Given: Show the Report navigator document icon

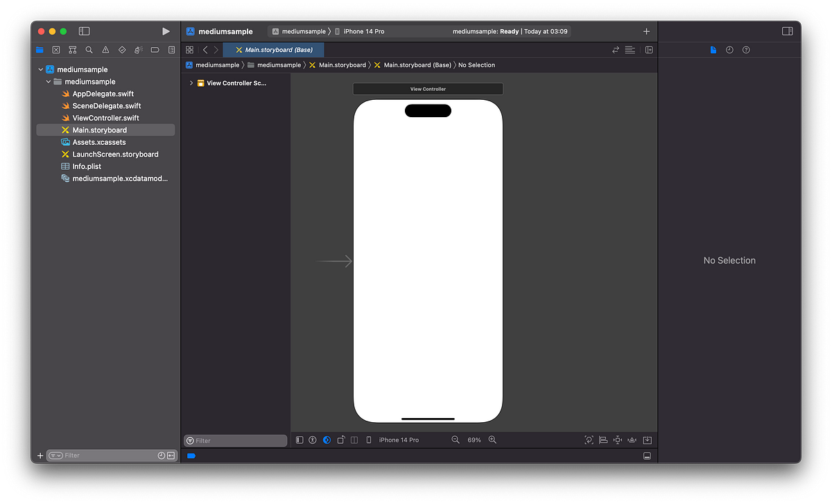Looking at the screenshot, I should coord(171,50).
